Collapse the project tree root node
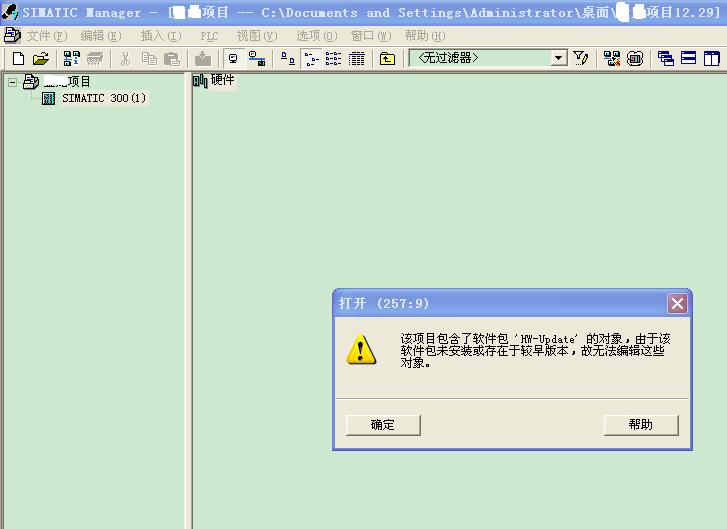The image size is (727, 529). (13, 83)
